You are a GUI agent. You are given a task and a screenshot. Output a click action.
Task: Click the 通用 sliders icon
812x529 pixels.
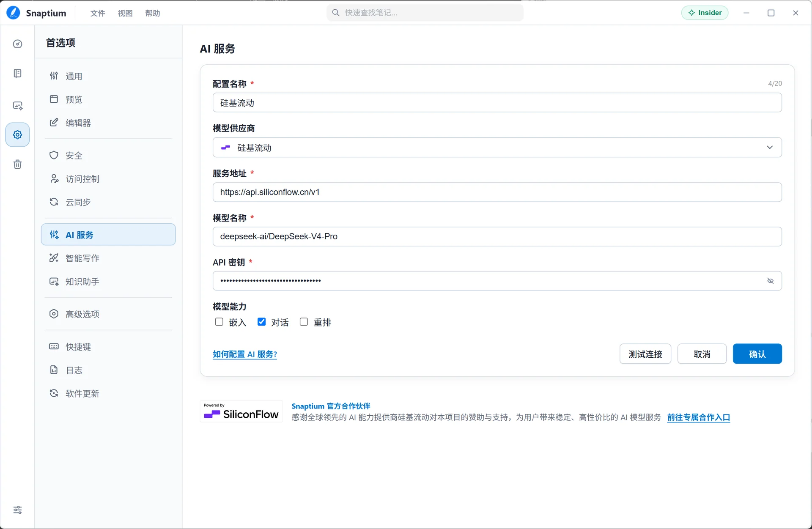54,76
